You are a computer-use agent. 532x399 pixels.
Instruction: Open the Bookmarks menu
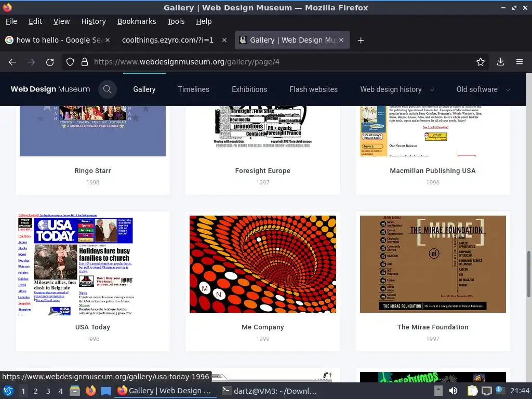pyautogui.click(x=137, y=21)
